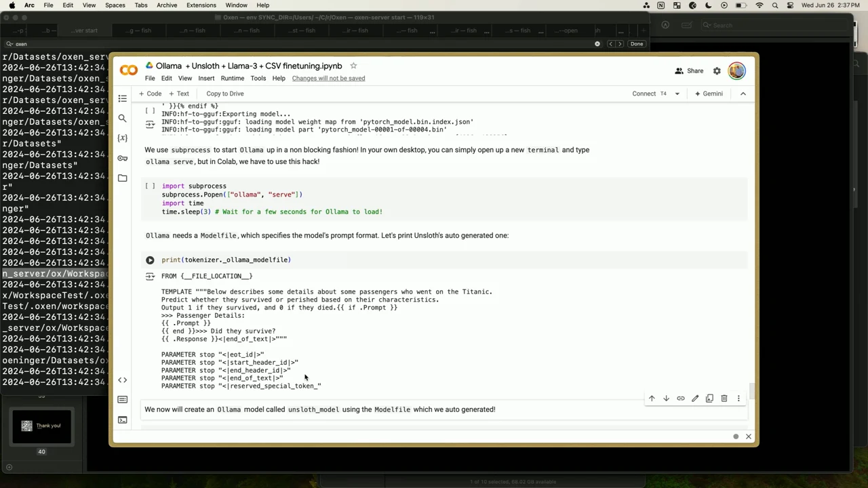868x488 pixels.
Task: Move cell down with the arrow icon
Action: [666, 399]
